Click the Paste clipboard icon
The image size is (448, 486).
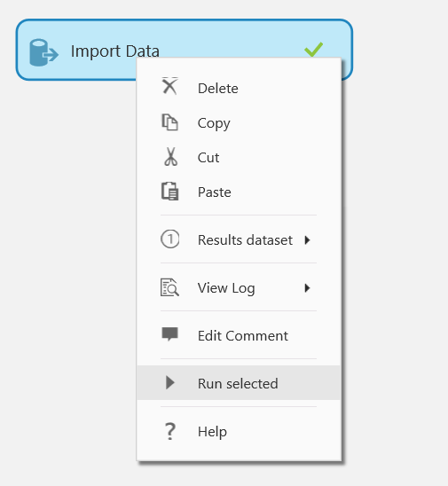pos(170,192)
